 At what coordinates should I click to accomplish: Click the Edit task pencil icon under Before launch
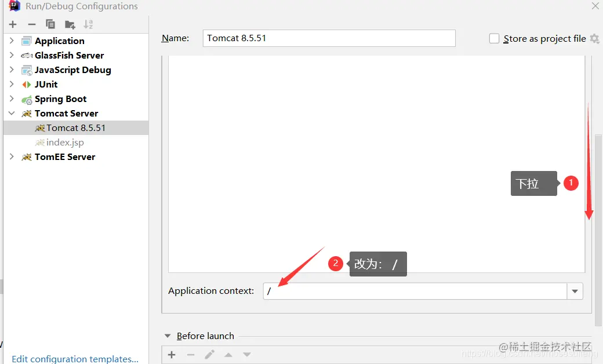(210, 354)
